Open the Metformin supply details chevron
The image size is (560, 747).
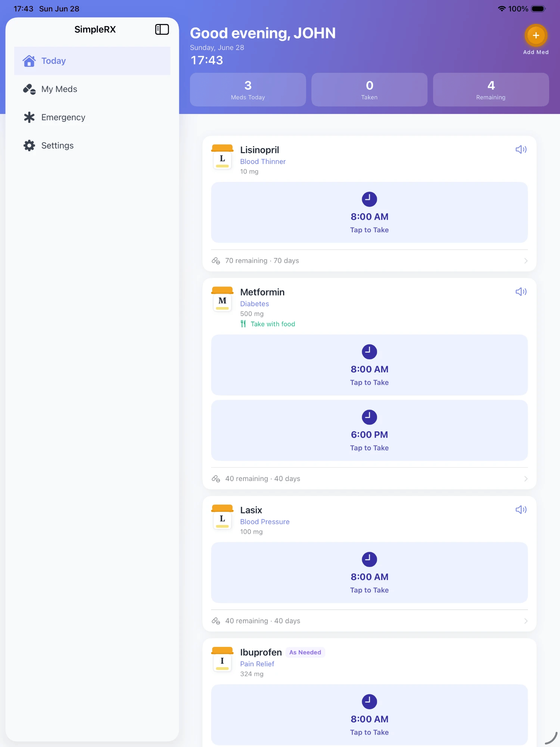pyautogui.click(x=526, y=479)
